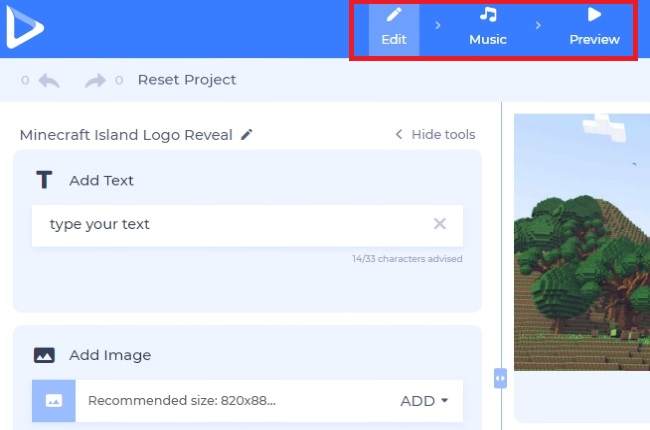
Task: Click the pencil icon to rename project
Action: [247, 135]
